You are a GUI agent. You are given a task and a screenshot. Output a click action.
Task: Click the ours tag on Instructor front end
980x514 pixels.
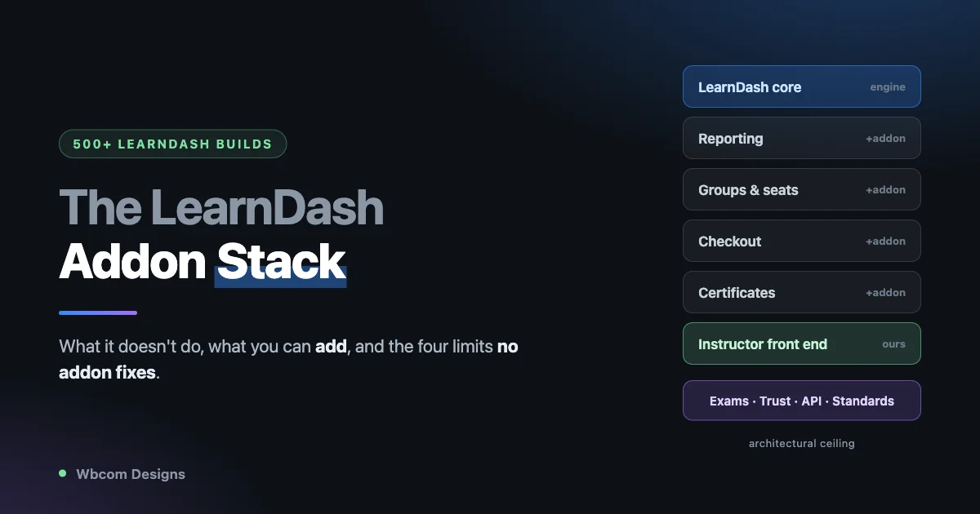pyautogui.click(x=893, y=344)
